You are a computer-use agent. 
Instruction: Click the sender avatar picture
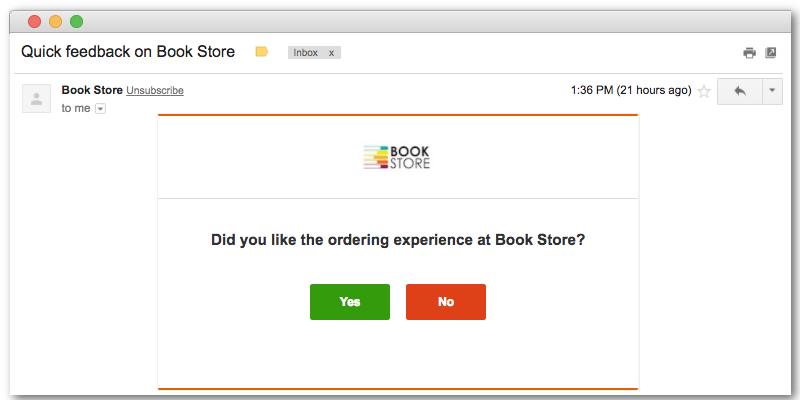(x=36, y=98)
